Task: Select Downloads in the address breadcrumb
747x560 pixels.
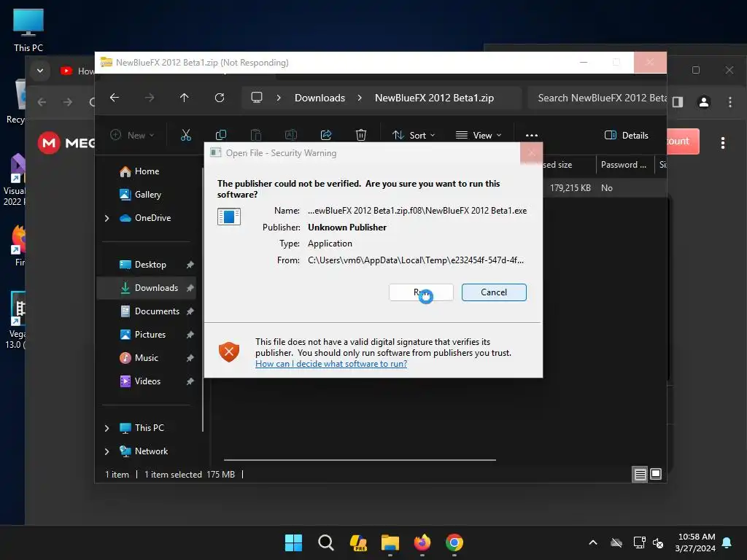Action: (x=320, y=98)
